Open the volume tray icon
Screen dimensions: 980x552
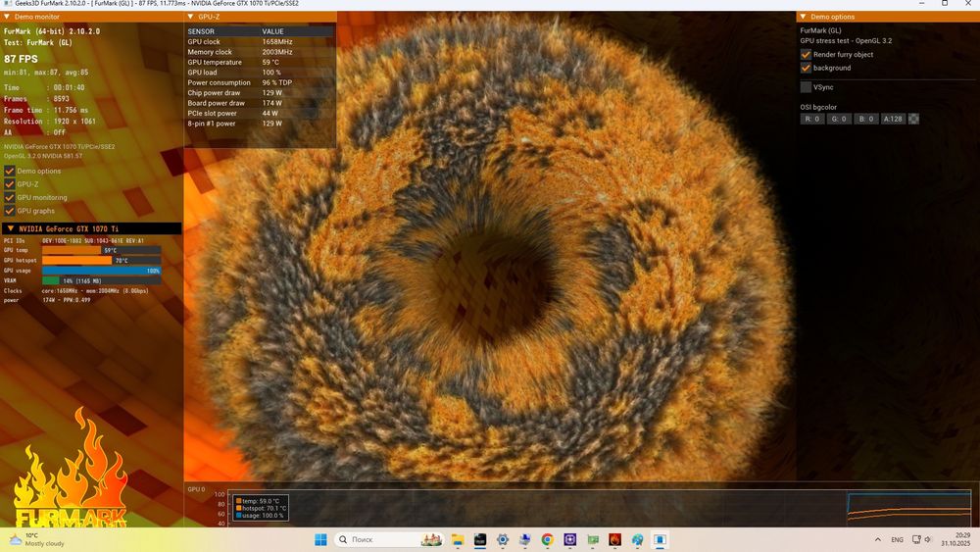[x=928, y=539]
